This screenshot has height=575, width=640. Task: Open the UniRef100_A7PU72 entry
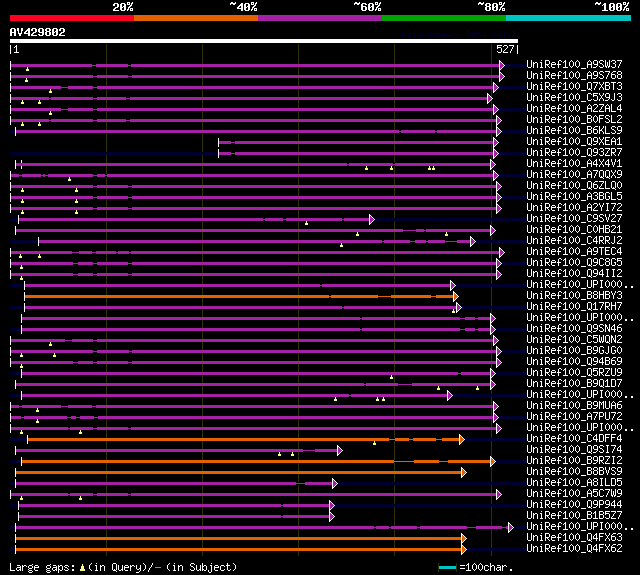574,417
